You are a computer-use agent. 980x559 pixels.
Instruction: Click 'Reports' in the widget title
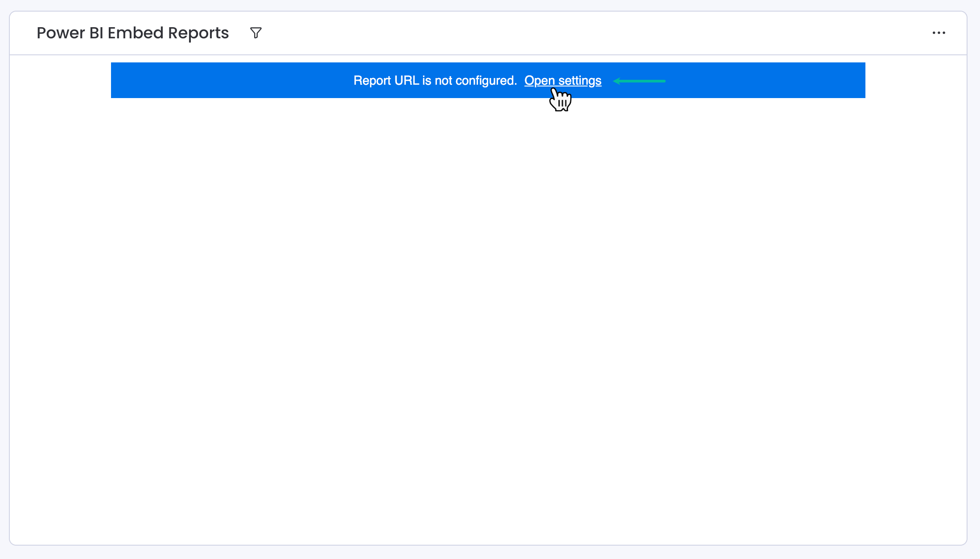198,33
